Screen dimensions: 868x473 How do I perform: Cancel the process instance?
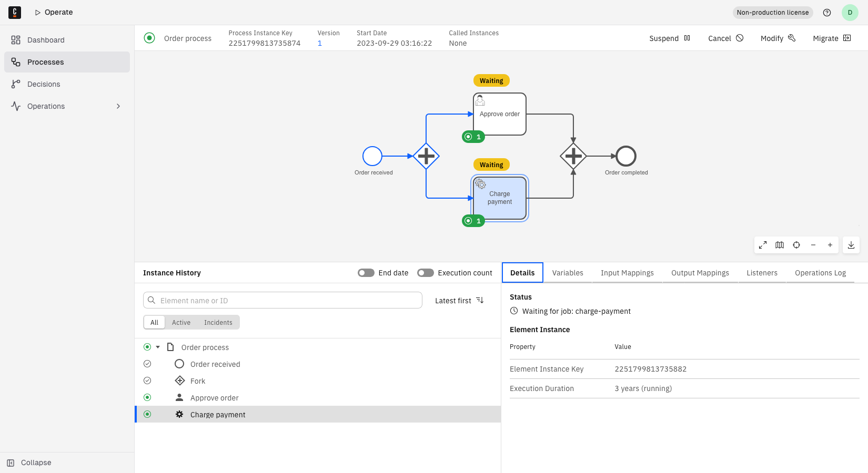(x=725, y=38)
